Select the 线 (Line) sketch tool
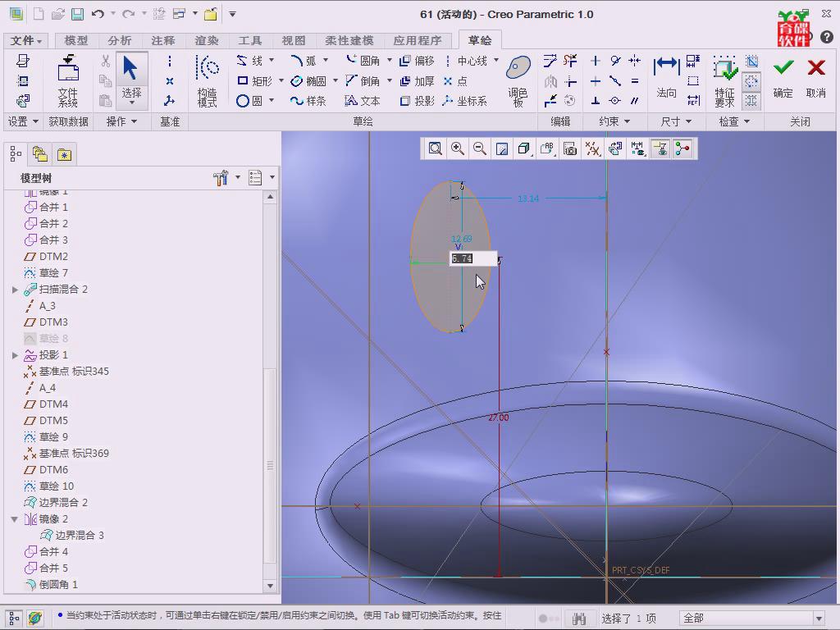Image resolution: width=840 pixels, height=630 pixels. click(x=250, y=61)
